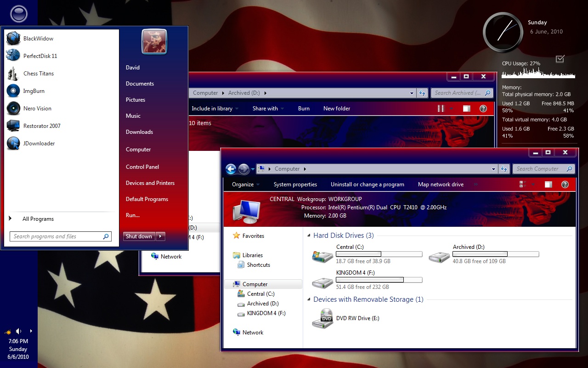
Task: Collapse the Hard Disk Drives section
Action: point(308,235)
